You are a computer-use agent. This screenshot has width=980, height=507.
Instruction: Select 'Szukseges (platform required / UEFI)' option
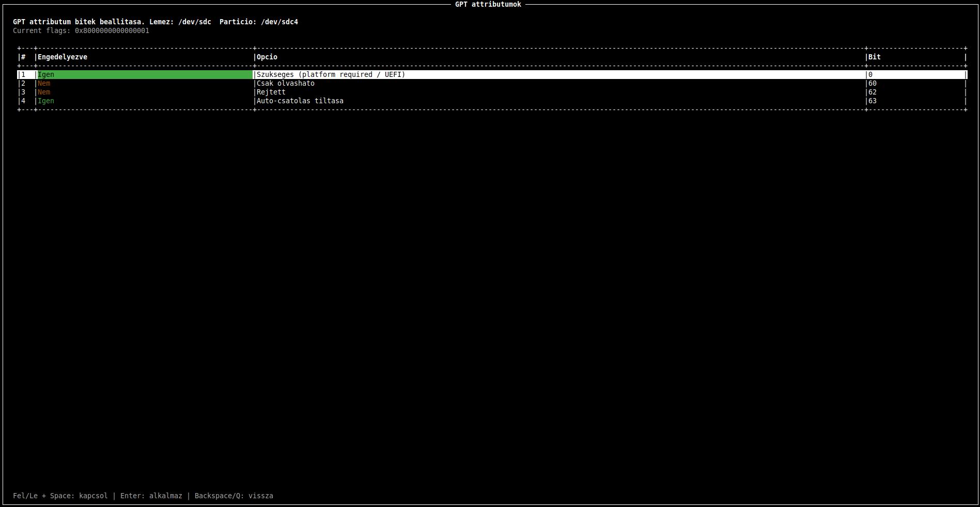click(x=331, y=74)
